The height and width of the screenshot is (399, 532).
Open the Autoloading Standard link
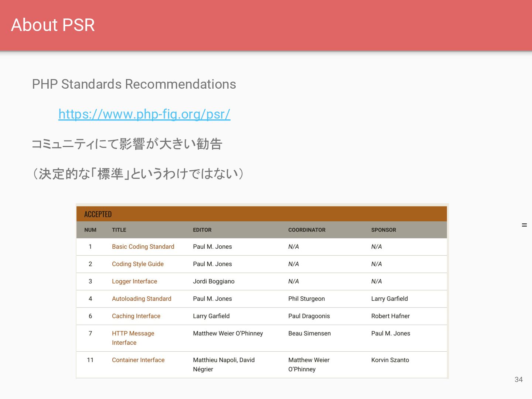141,299
